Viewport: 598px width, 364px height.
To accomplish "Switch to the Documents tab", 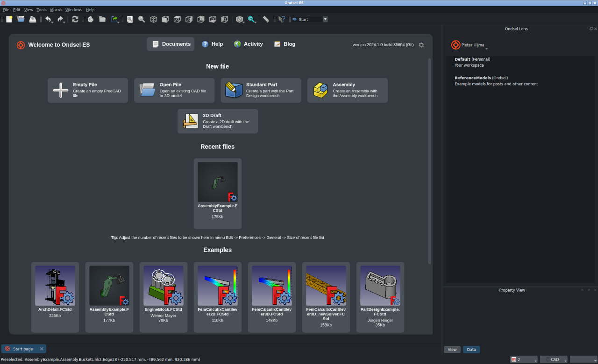I will 171,44.
